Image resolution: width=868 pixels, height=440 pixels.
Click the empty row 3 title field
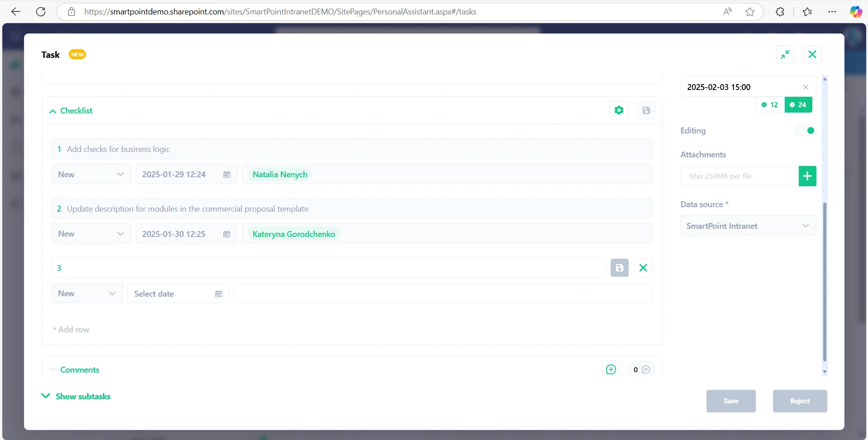329,268
